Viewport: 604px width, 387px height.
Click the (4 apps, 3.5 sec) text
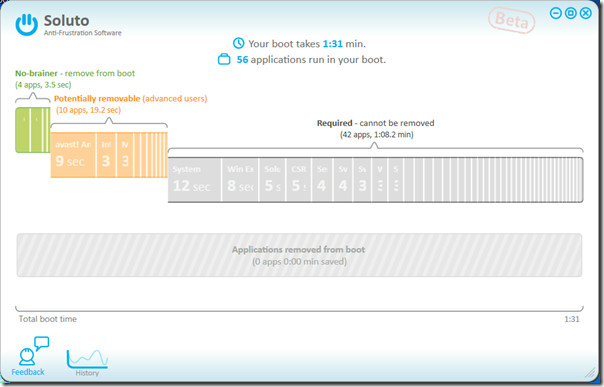pyautogui.click(x=43, y=85)
